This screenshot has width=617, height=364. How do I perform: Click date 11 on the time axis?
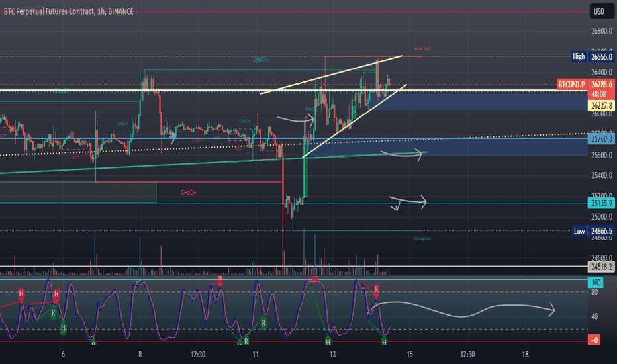tap(256, 355)
